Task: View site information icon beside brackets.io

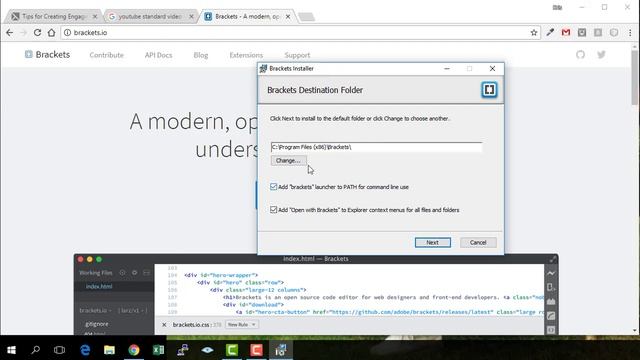Action: pyautogui.click(x=67, y=33)
